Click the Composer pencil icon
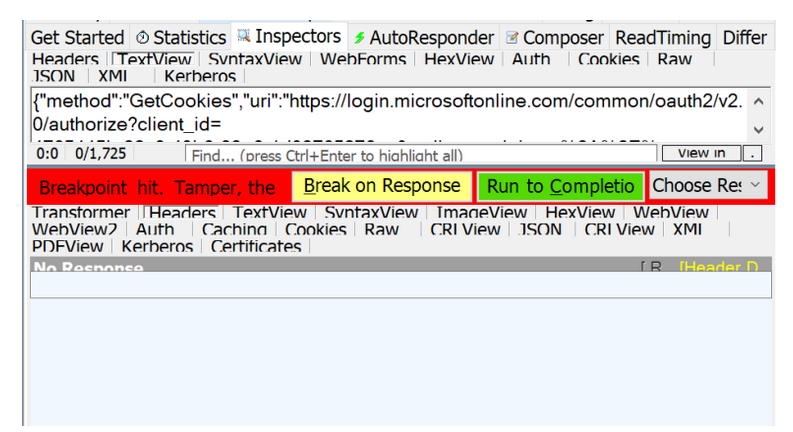 pos(512,37)
